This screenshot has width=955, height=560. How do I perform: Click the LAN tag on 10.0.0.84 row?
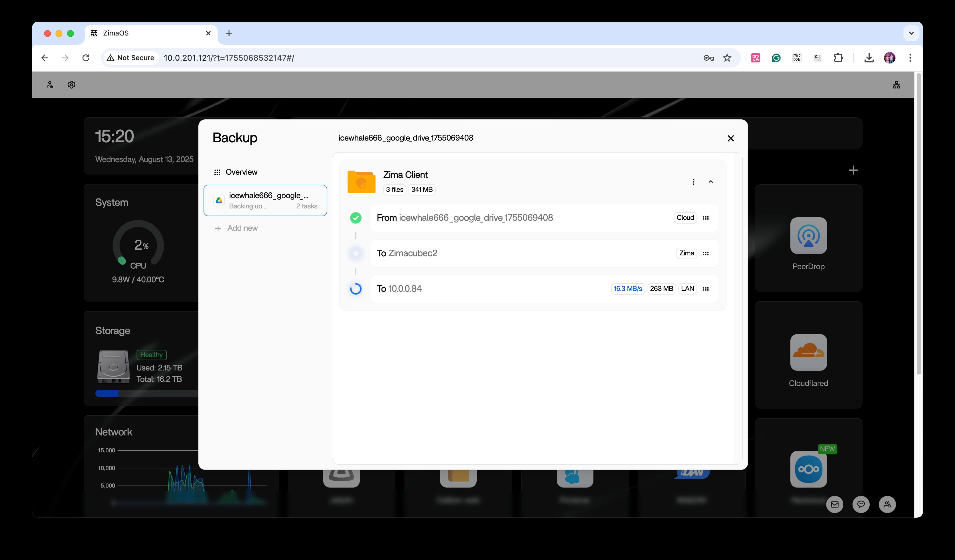click(687, 289)
